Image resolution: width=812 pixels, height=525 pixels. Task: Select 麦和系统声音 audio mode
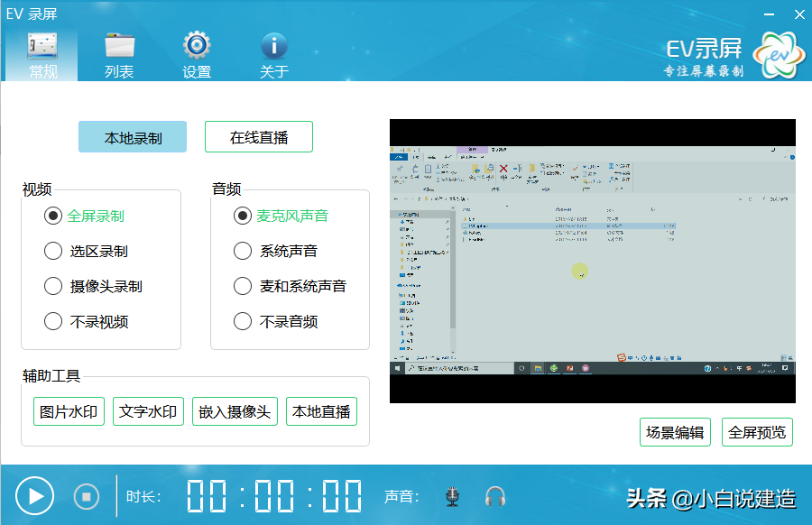[x=242, y=286]
